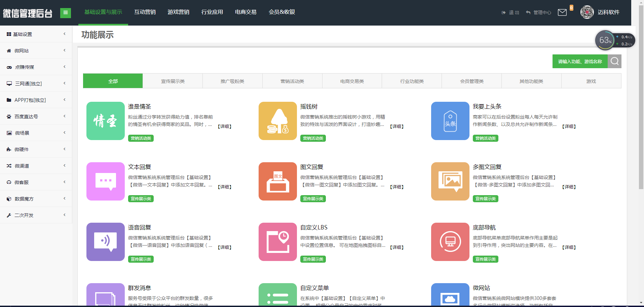
Task: Click the search magnifier icon button
Action: click(614, 61)
